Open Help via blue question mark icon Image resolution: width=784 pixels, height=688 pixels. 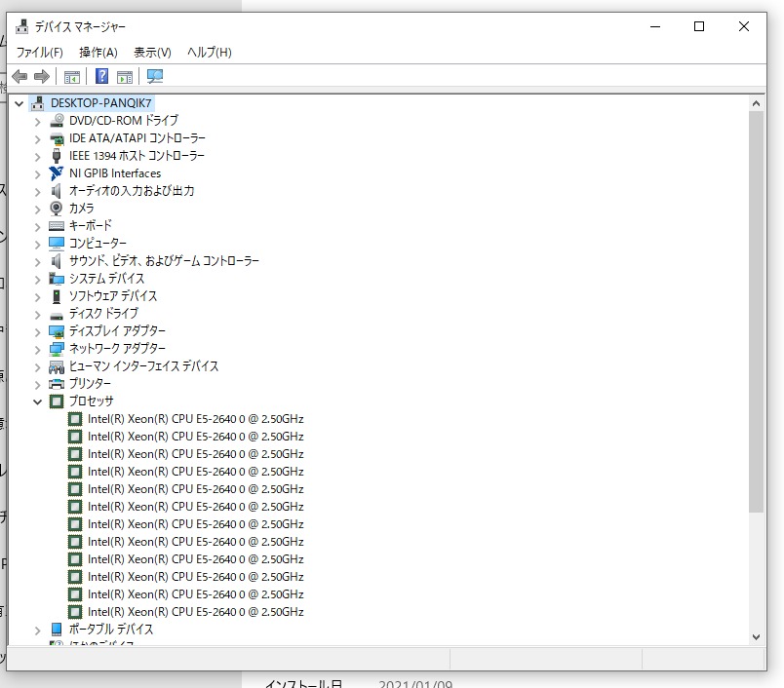[x=102, y=76]
